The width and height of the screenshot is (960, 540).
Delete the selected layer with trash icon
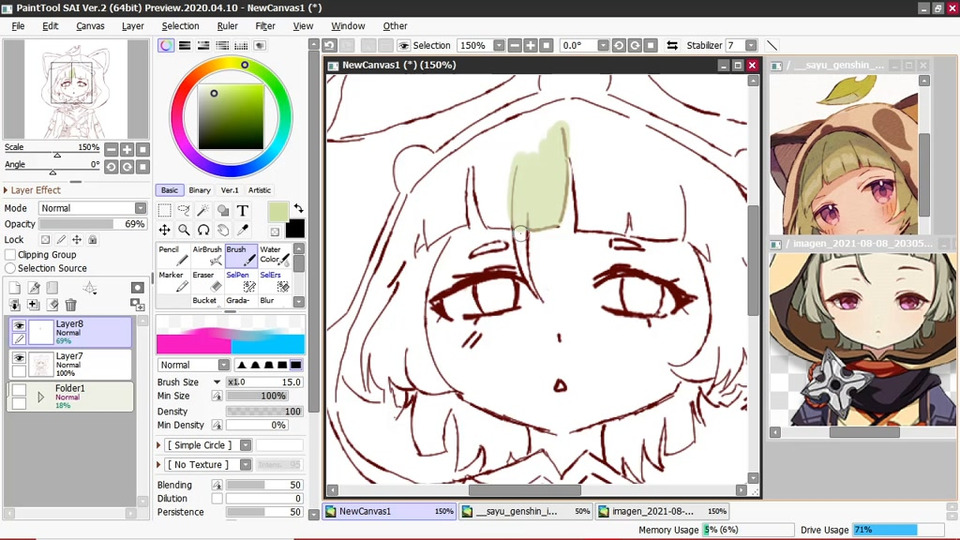click(x=71, y=304)
